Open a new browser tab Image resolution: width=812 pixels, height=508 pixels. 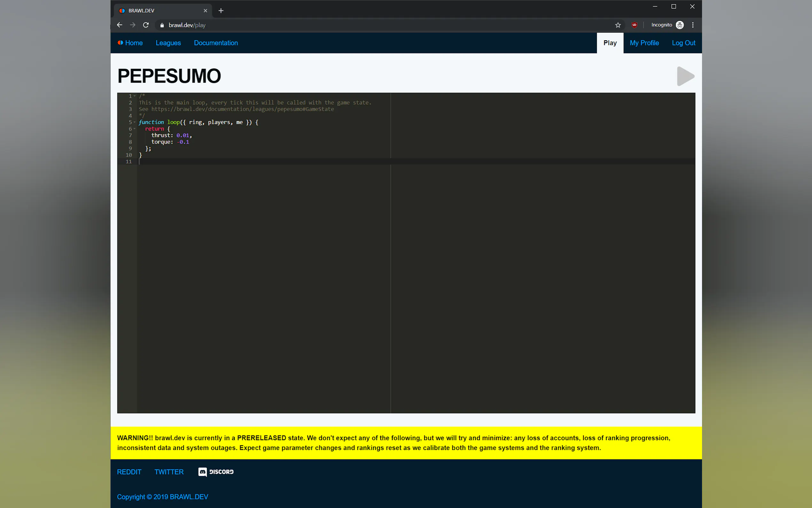(x=221, y=11)
